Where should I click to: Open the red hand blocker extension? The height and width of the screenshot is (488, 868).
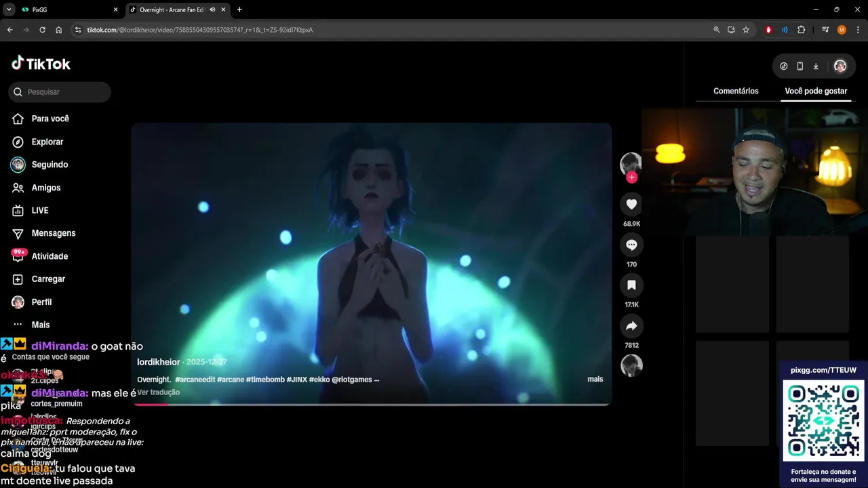[768, 30]
